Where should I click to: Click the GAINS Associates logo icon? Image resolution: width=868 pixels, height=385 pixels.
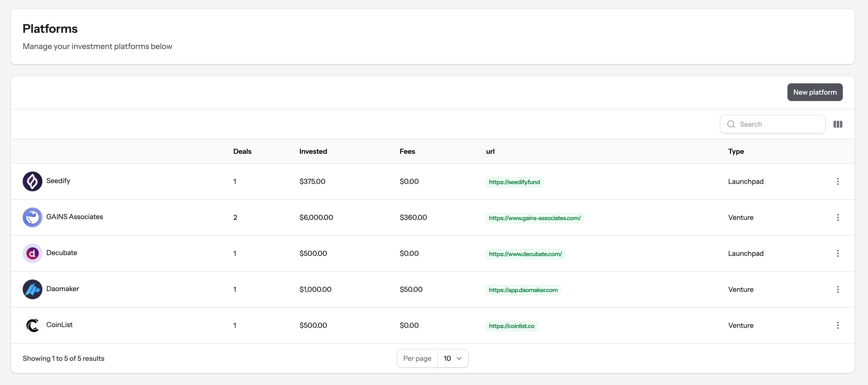32,217
